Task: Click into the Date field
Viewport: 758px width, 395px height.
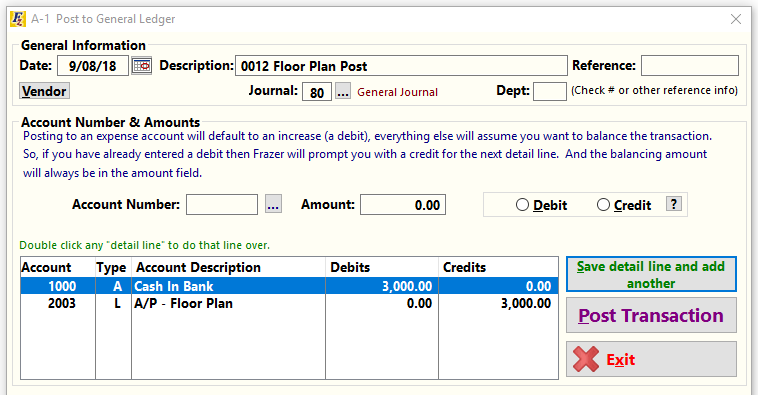Action: coord(93,66)
